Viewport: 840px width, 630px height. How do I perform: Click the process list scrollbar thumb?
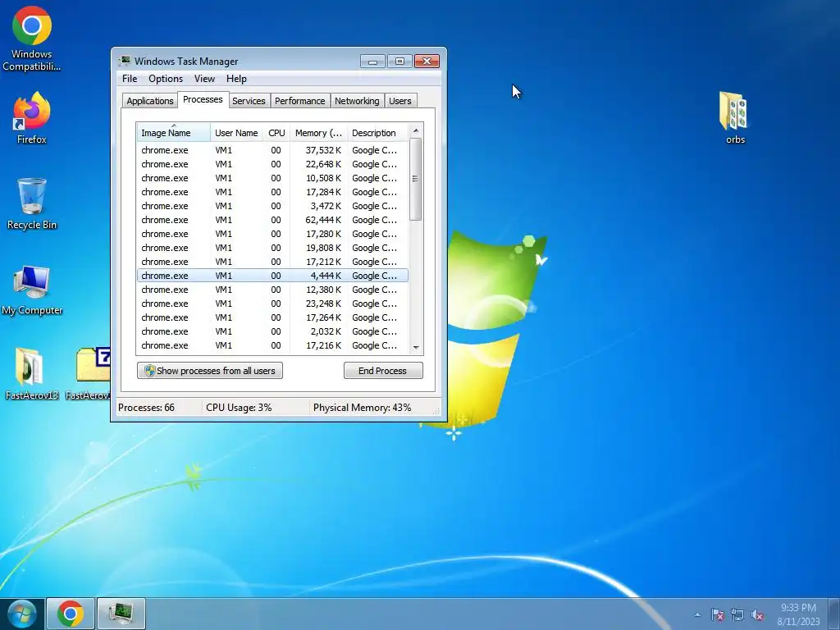coord(416,179)
